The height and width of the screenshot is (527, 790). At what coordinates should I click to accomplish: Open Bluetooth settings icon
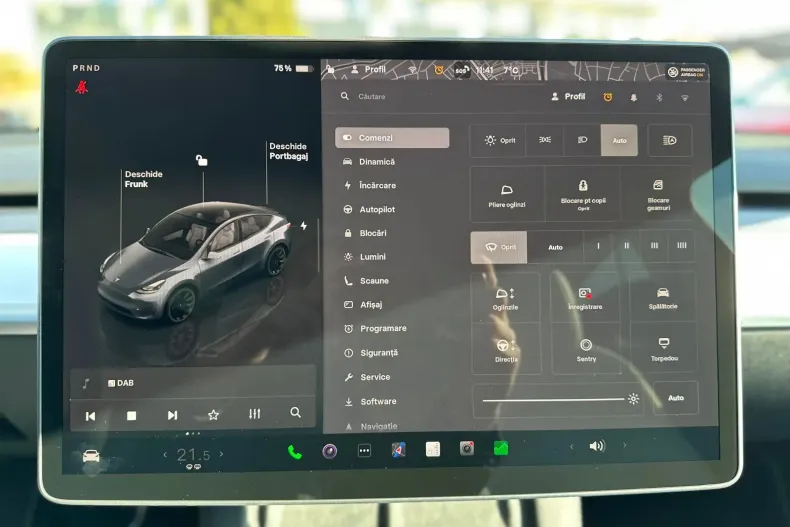(x=659, y=98)
